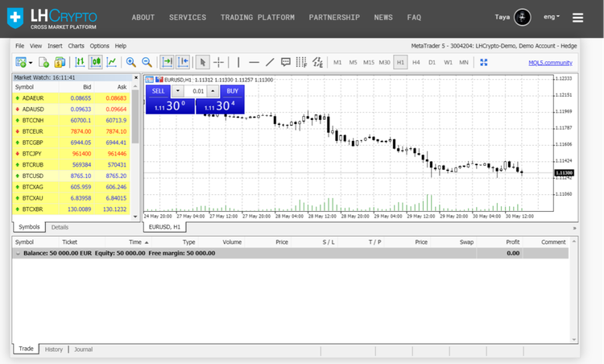The width and height of the screenshot is (604, 364).
Task: Open the eng language dropdown
Action: coord(552,17)
